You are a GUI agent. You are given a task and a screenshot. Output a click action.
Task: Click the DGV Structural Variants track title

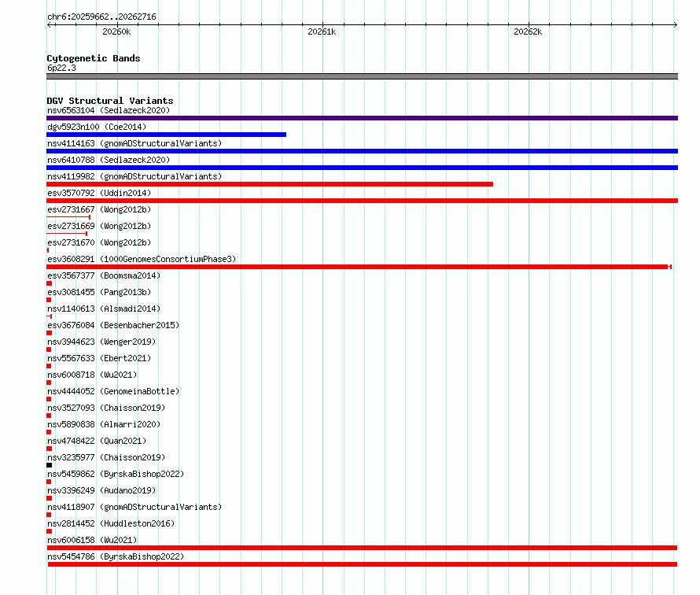[110, 101]
